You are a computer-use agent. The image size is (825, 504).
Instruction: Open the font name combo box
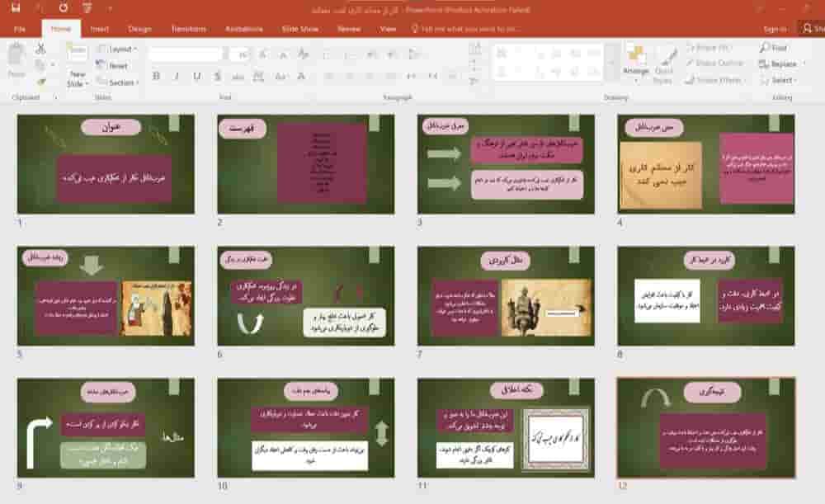184,54
